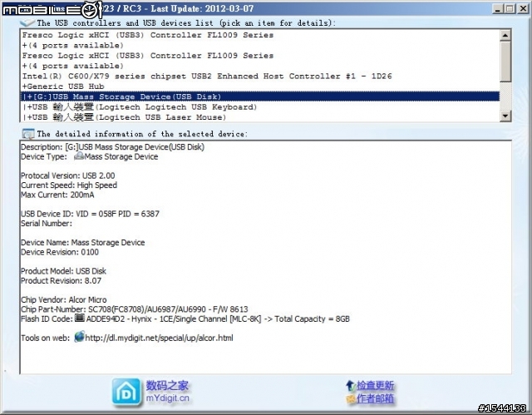
Task: Click the 'Product Model: USB Disk' text
Action: point(63,271)
